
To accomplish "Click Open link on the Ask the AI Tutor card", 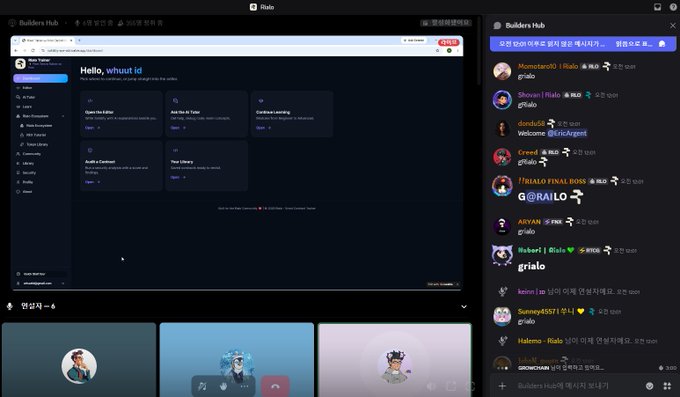I will (178, 128).
